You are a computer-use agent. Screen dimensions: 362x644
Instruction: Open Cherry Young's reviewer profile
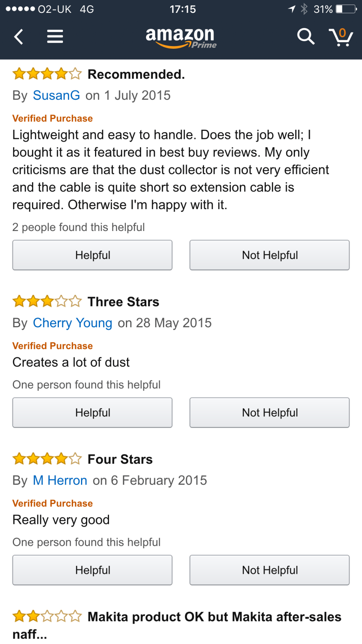pos(72,323)
